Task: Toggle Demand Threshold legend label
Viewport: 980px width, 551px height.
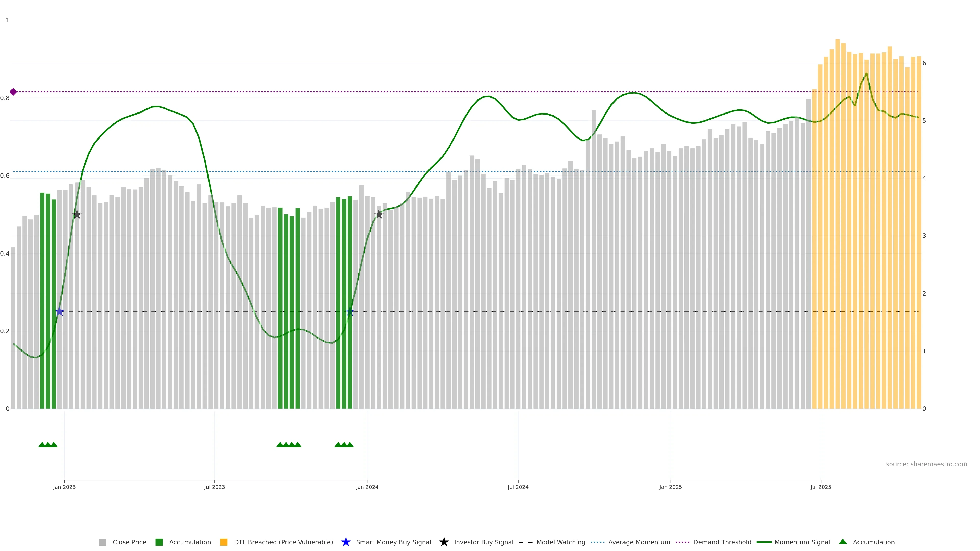Action: [x=722, y=542]
